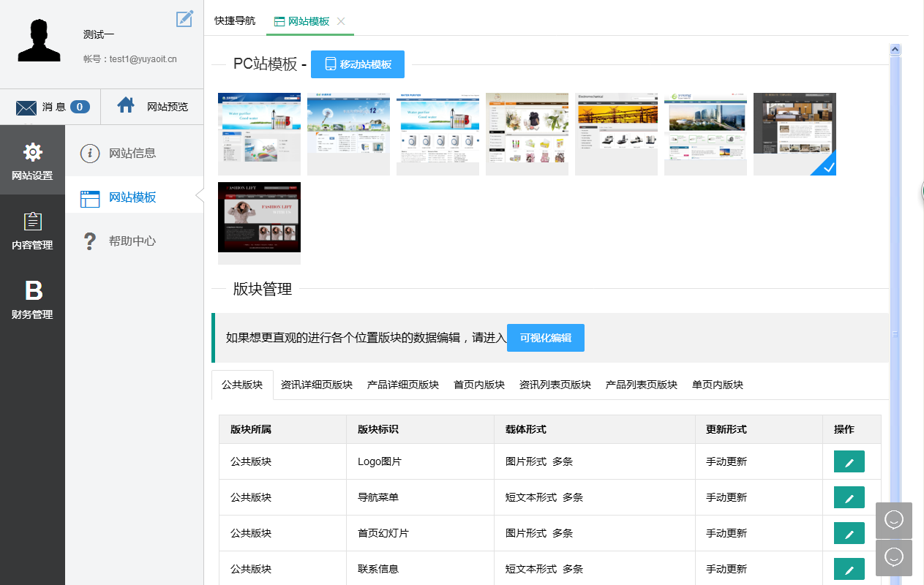The image size is (924, 585).
Task: Click the upper smiley support chat icon
Action: 893,520
